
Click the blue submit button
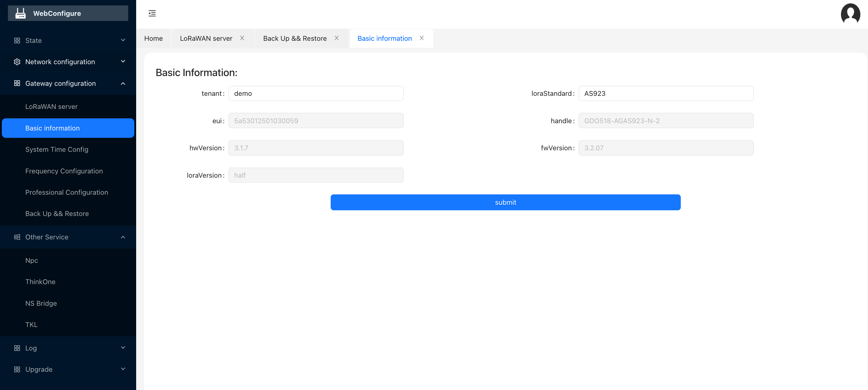pos(505,202)
